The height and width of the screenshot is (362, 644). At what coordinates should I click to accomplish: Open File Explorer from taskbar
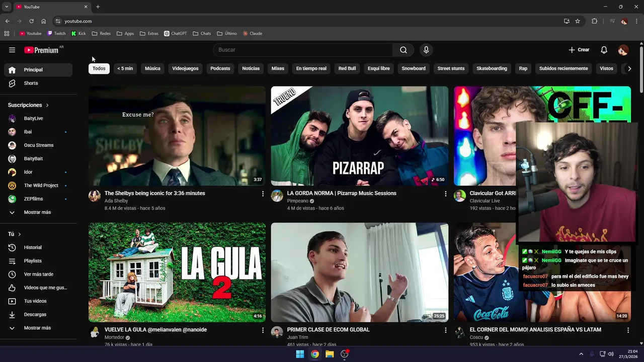330,354
